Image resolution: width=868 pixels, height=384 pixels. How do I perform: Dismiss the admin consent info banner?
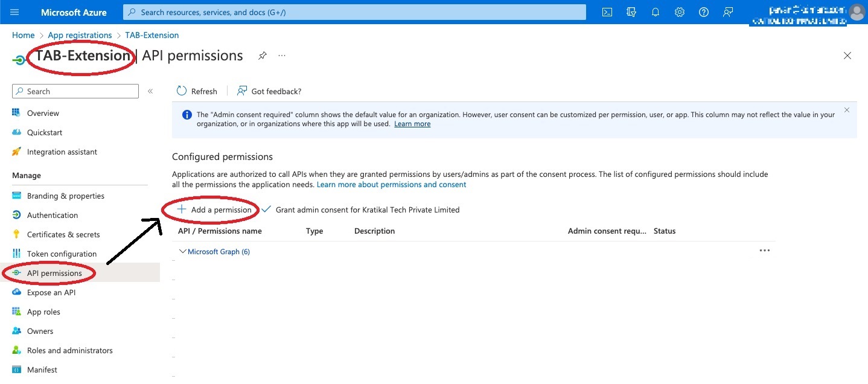pos(846,110)
